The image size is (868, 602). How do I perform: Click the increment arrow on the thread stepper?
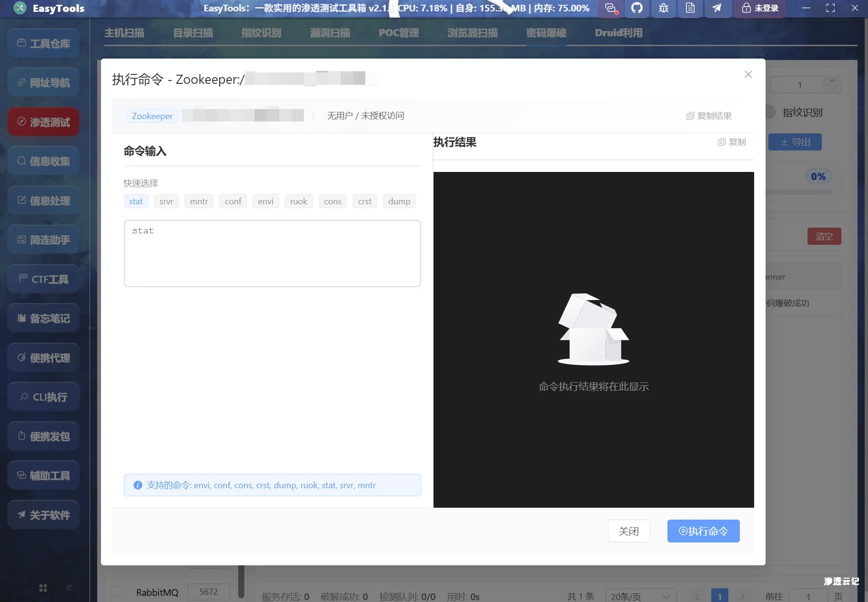(x=832, y=80)
